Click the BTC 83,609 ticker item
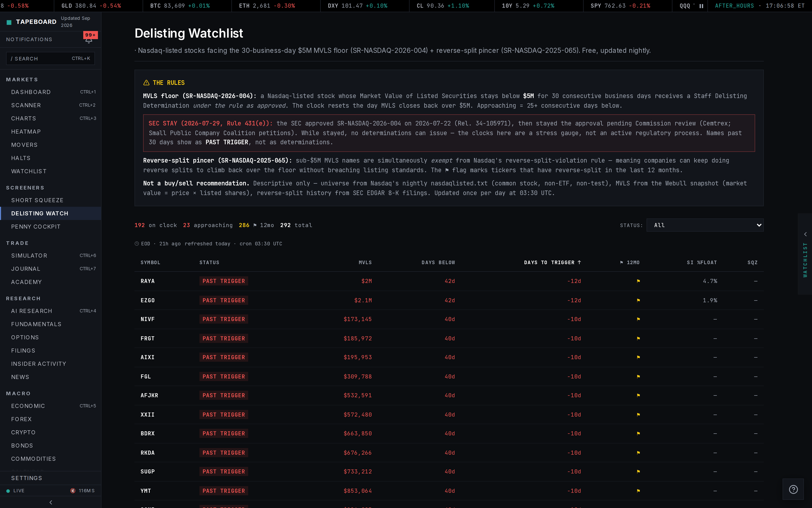The image size is (812, 508). 180,6
